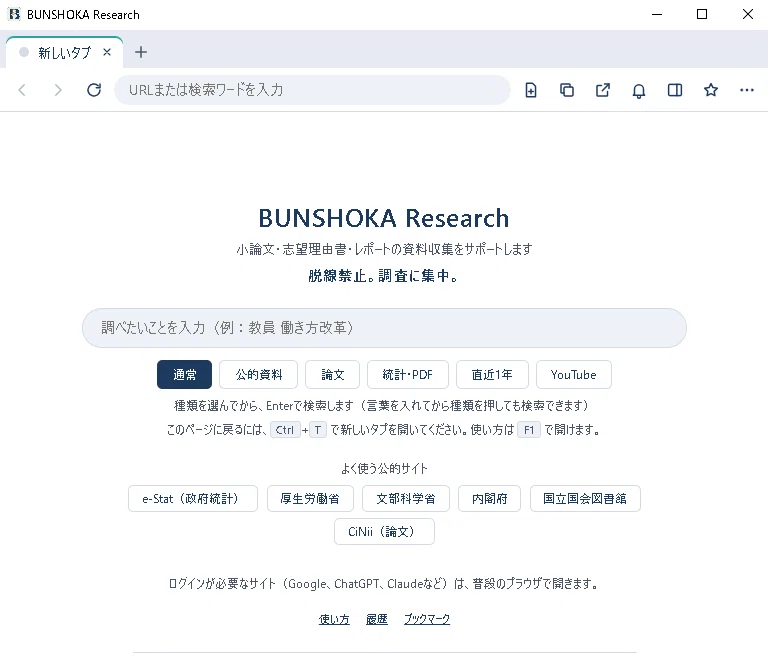The height and width of the screenshot is (660, 768).
Task: Click the URL address bar field
Action: pyautogui.click(x=312, y=90)
